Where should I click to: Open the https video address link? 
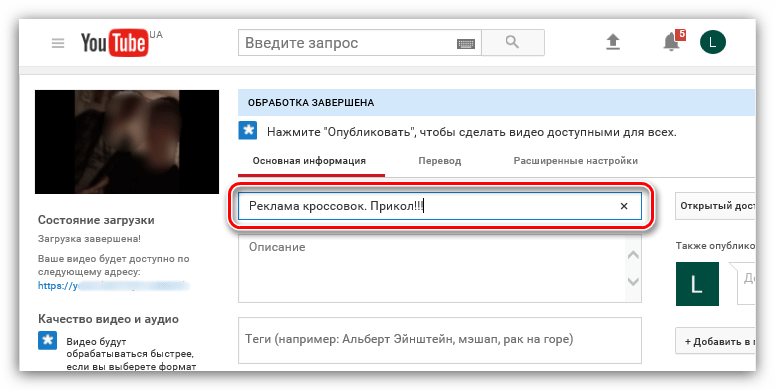(114, 286)
